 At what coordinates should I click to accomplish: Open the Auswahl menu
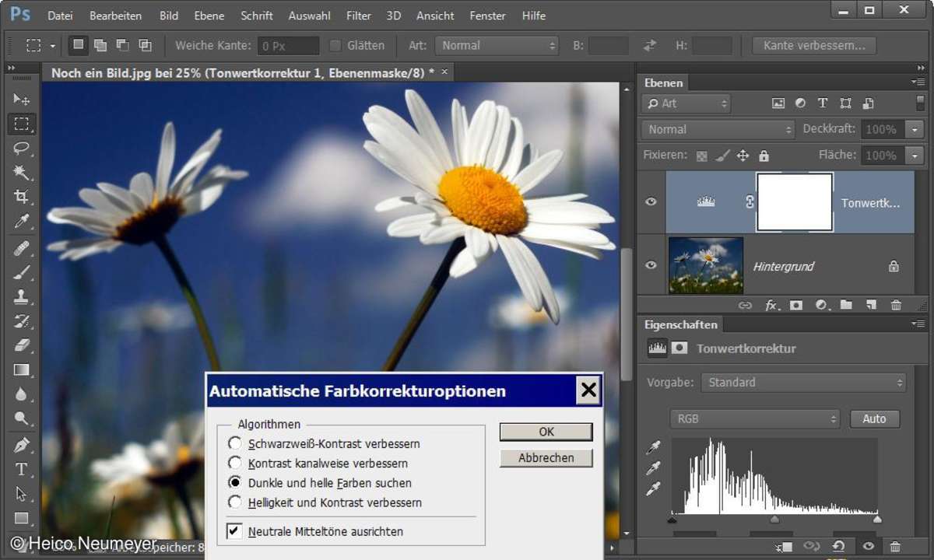coord(309,16)
